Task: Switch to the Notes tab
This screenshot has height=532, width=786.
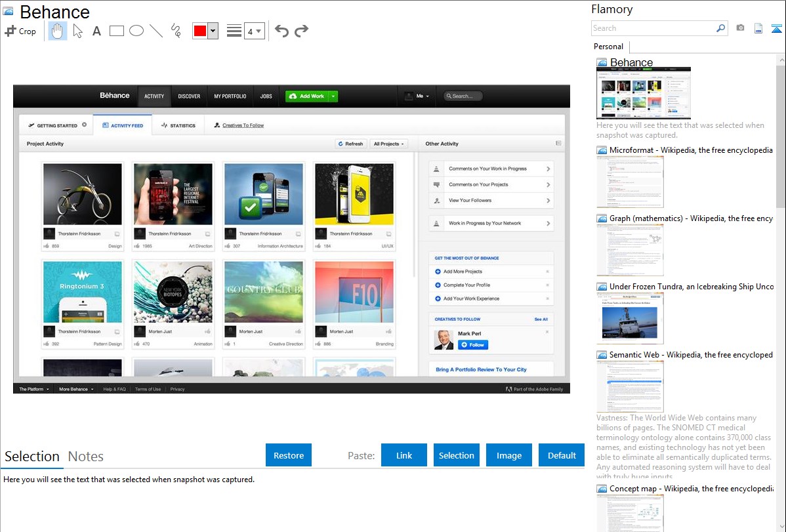Action: coord(86,457)
